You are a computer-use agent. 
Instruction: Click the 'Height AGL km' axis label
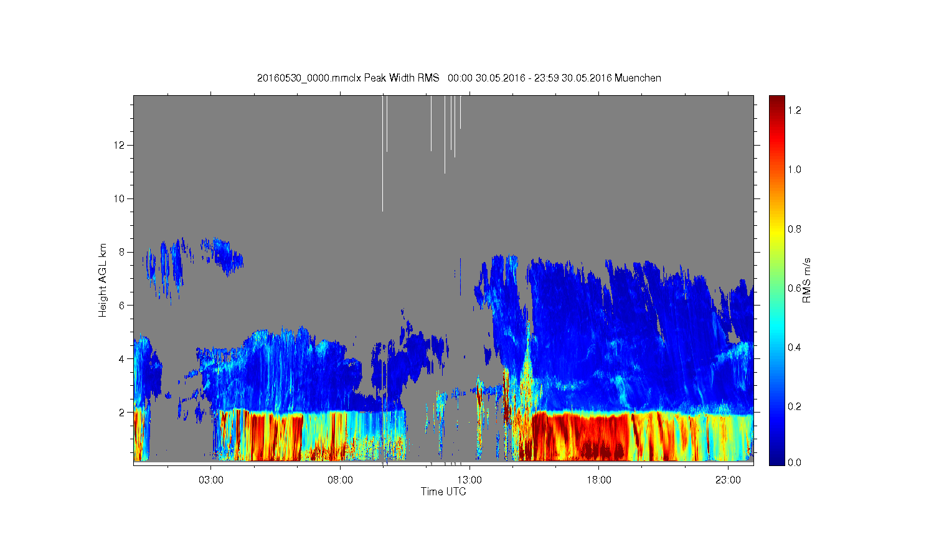(103, 280)
